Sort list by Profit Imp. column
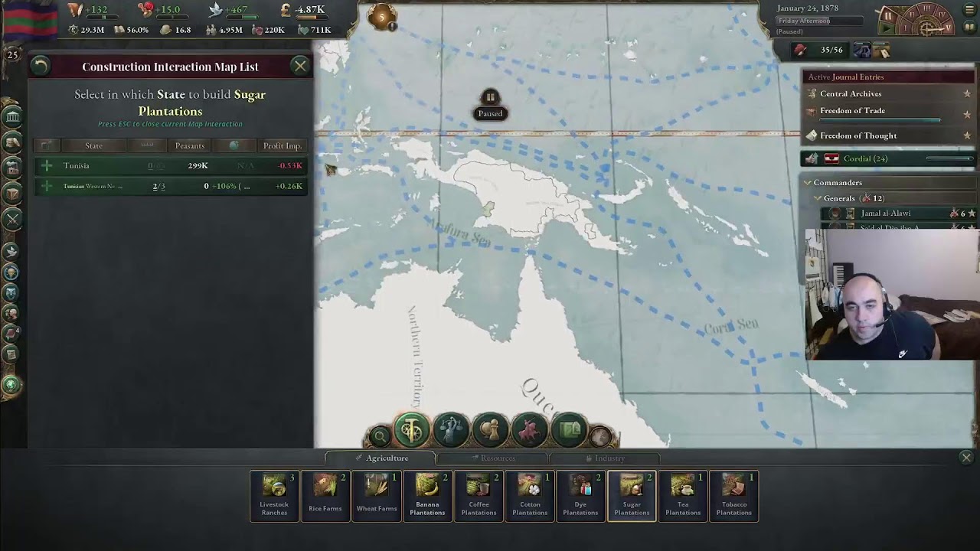This screenshot has width=980, height=551. point(283,145)
